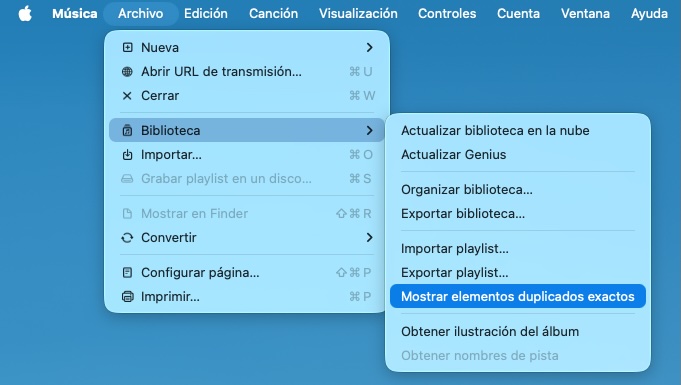681x385 pixels.
Task: Open the Visualización menu
Action: pos(358,13)
